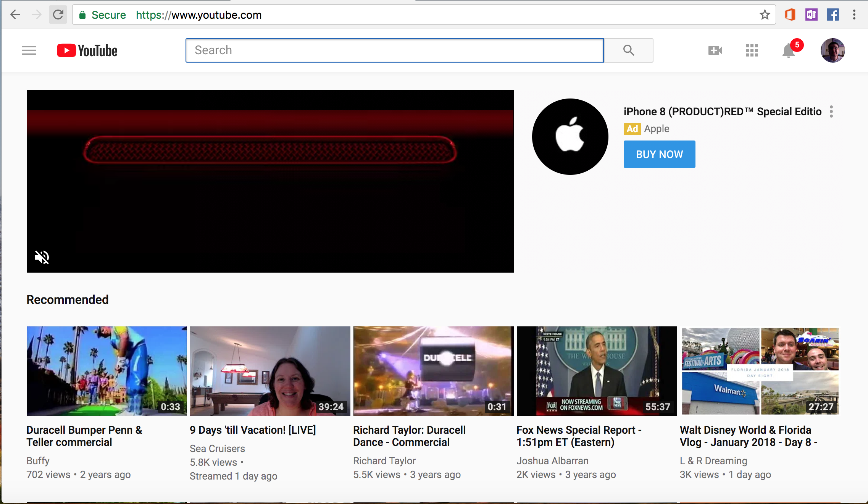Click the Secure padlock icon
This screenshot has width=868, height=504.
[x=82, y=15]
